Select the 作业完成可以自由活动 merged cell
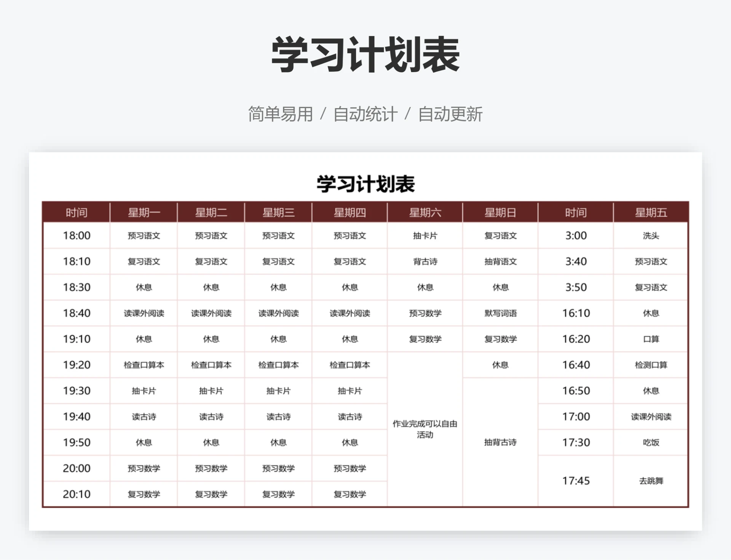This screenshot has height=560, width=731. [x=425, y=429]
